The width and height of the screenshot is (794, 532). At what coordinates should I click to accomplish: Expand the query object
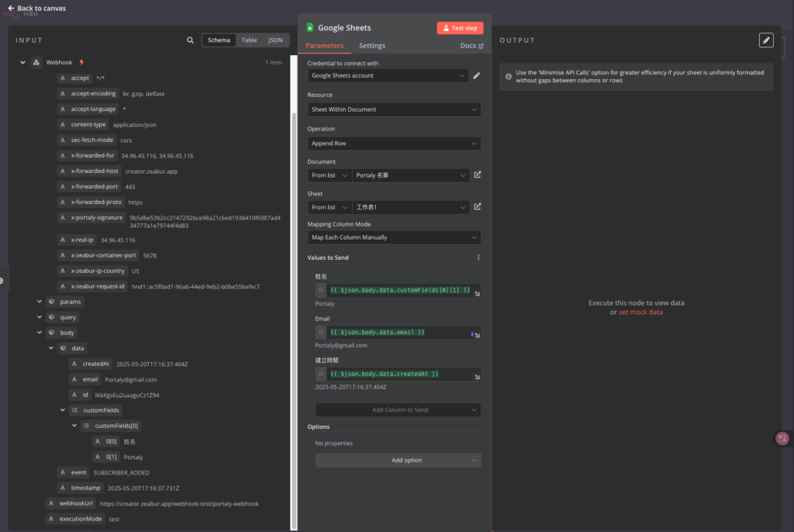click(40, 317)
